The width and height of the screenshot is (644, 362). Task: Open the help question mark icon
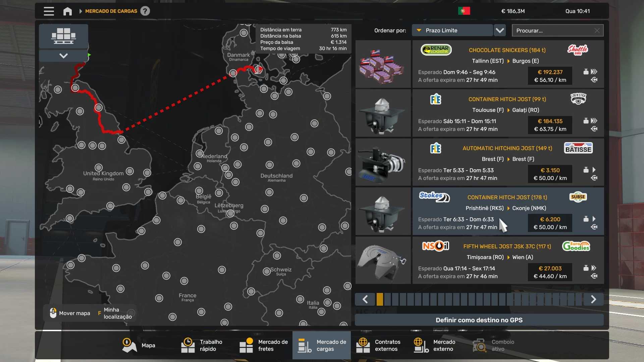click(x=145, y=11)
